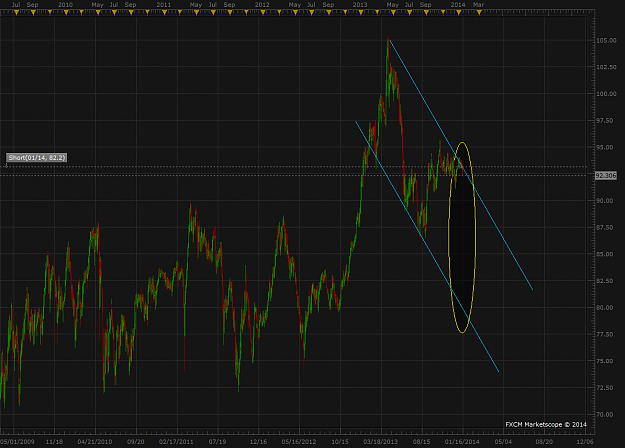This screenshot has width=625, height=448.
Task: Click the 11/18 date axis label
Action: click(54, 442)
